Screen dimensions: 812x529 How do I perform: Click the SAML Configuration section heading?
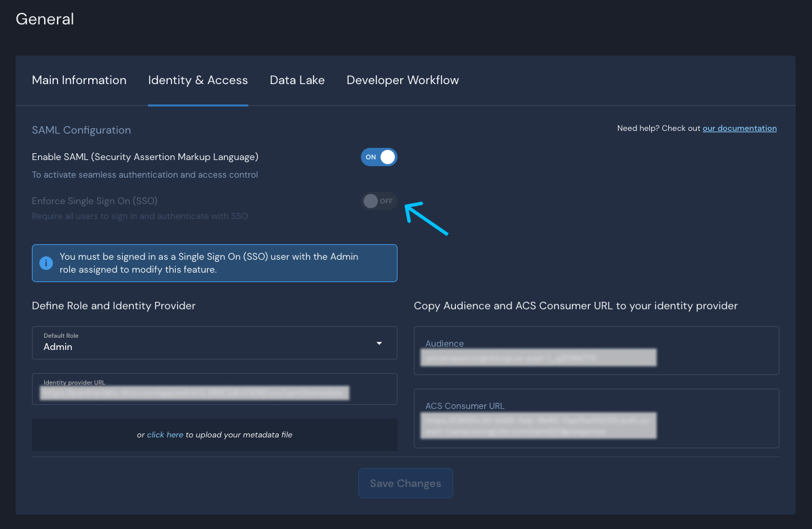(x=81, y=130)
